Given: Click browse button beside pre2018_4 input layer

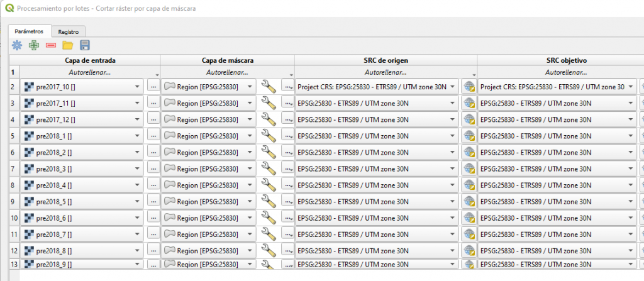Looking at the screenshot, I should click(153, 185).
